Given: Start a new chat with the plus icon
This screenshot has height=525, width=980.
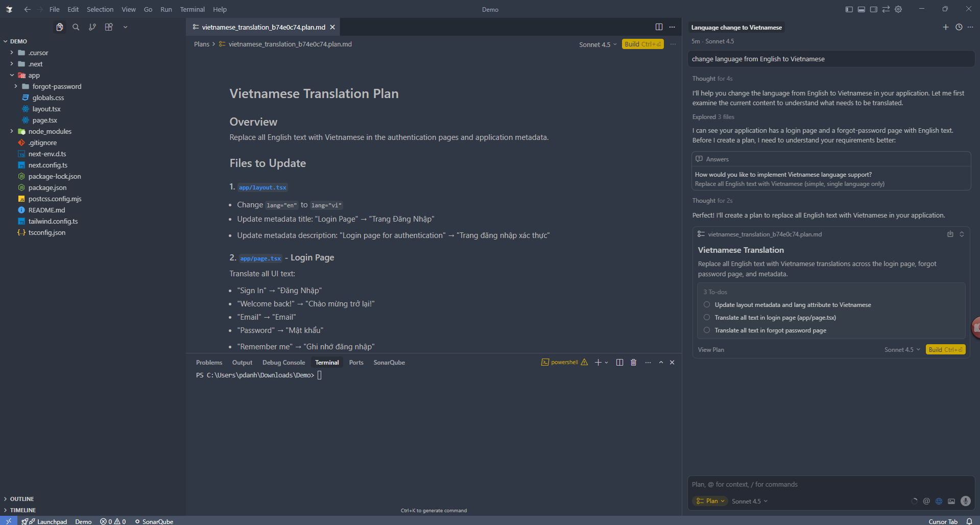Looking at the screenshot, I should pos(945,27).
